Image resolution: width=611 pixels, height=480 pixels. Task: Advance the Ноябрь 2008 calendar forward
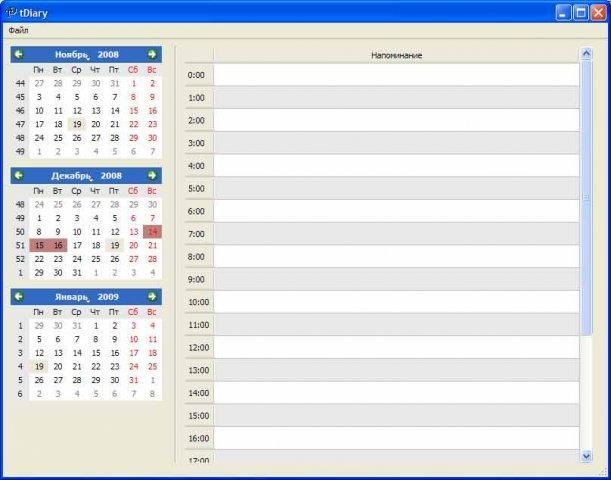click(152, 54)
